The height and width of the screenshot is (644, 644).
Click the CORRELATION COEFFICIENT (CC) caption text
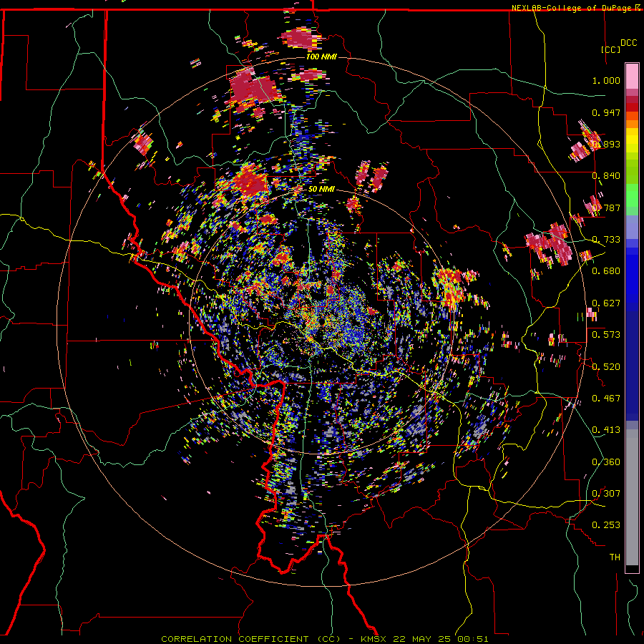[251, 639]
